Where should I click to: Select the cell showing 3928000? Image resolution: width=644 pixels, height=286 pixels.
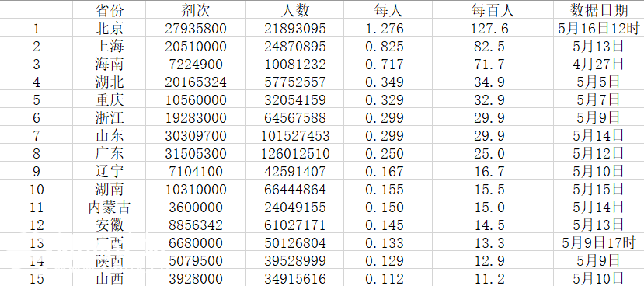(196, 278)
